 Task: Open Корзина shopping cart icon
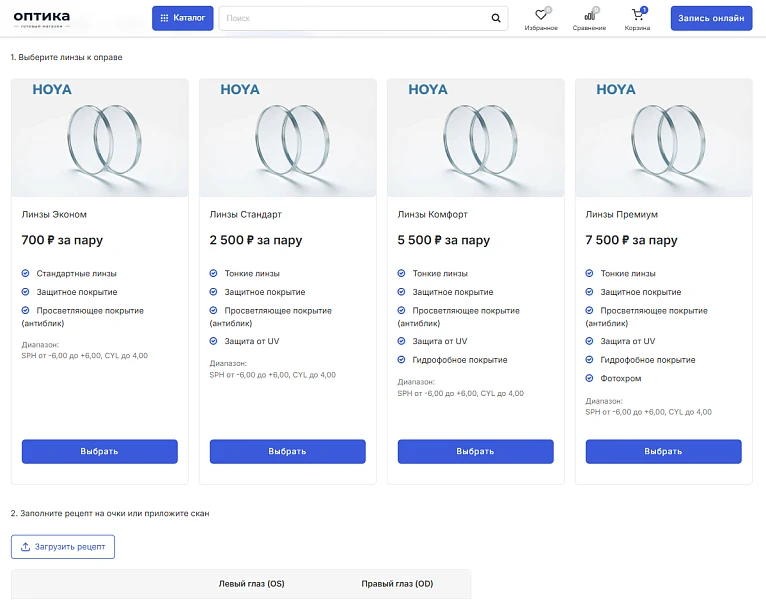pos(637,16)
